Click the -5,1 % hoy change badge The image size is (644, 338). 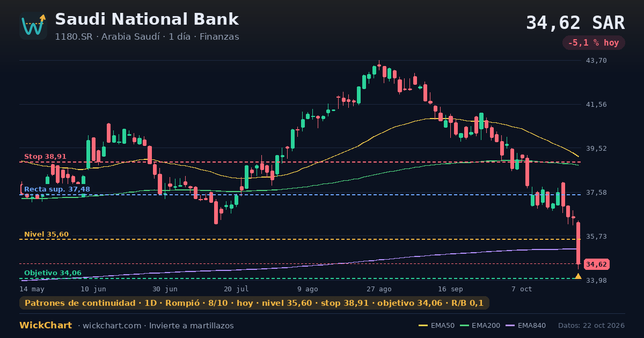click(594, 43)
